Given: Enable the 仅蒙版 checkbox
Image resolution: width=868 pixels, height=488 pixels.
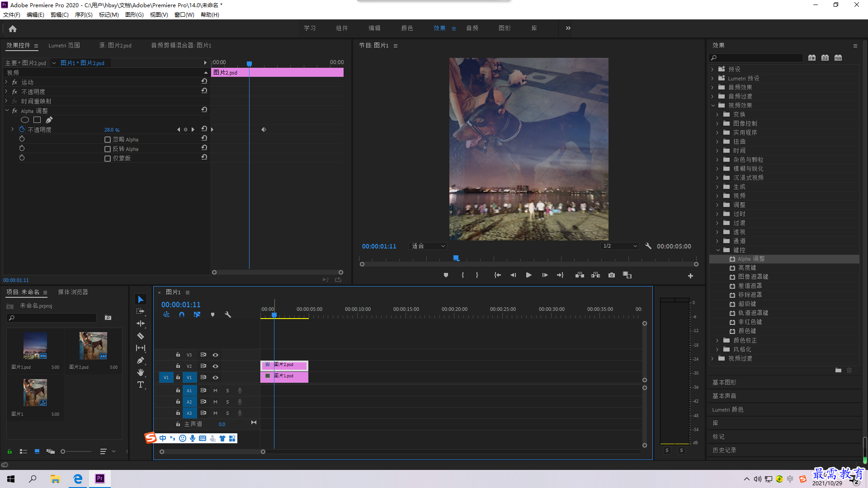Looking at the screenshot, I should point(108,159).
